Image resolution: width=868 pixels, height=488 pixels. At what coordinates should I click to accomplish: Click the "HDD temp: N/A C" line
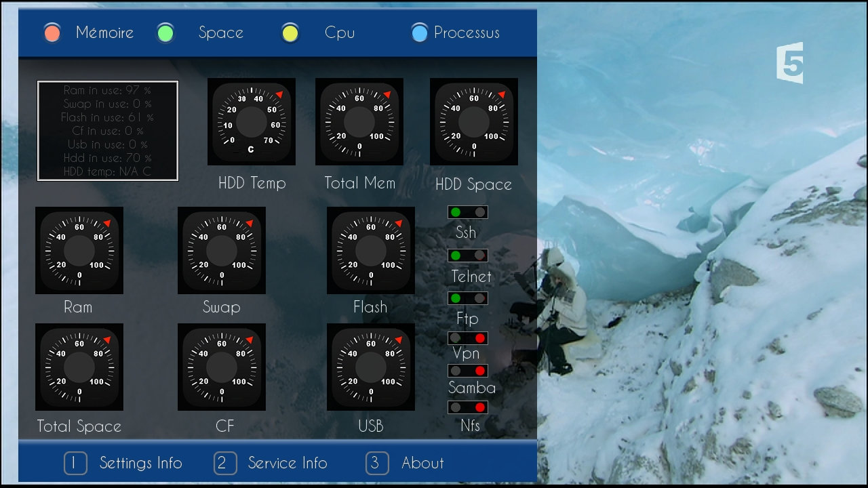(x=108, y=171)
